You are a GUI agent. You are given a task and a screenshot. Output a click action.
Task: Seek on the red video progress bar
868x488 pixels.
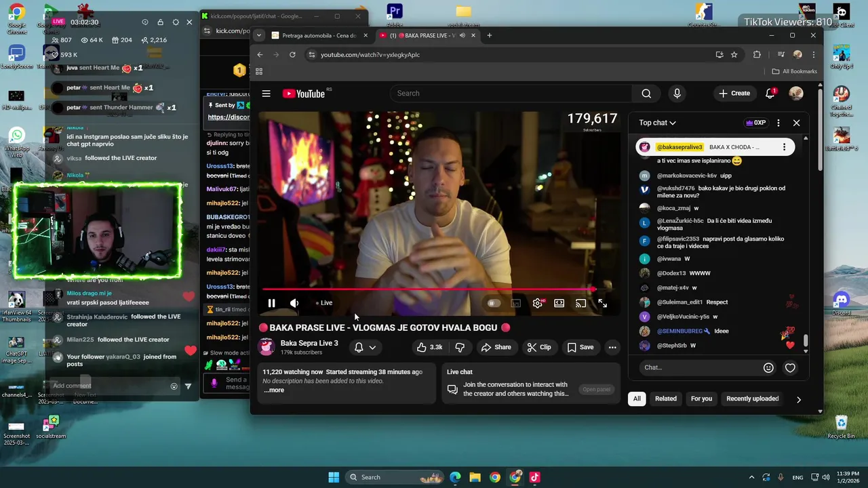coord(429,289)
